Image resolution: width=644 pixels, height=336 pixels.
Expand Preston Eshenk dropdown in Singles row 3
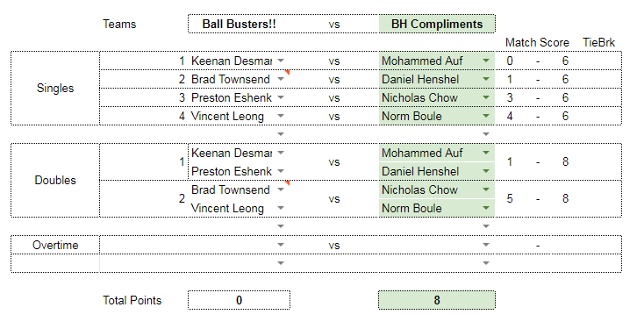pyautogui.click(x=281, y=97)
